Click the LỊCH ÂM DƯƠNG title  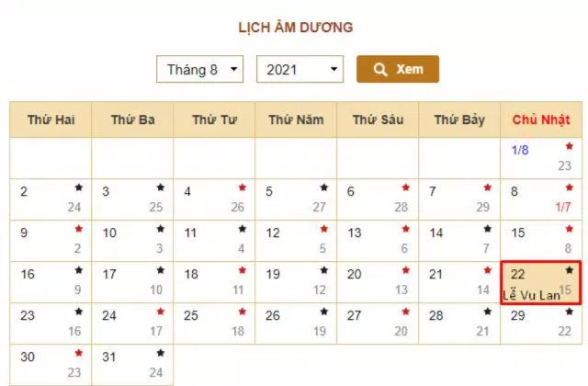296,28
